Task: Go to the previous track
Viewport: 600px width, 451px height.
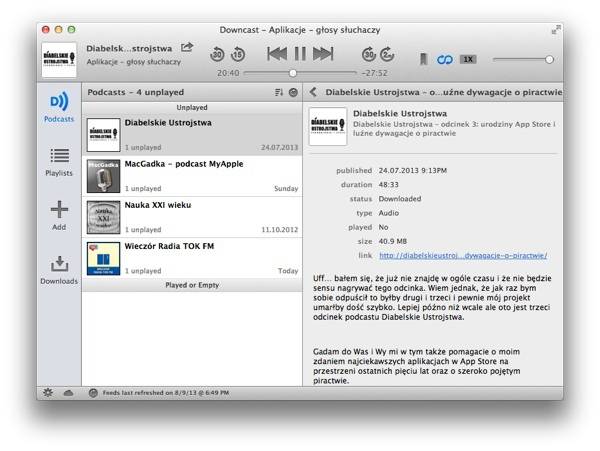Action: (277, 54)
